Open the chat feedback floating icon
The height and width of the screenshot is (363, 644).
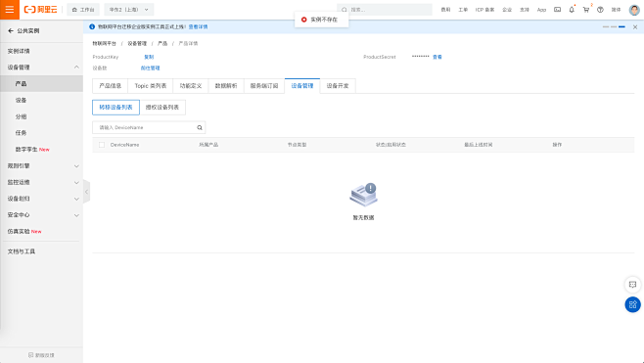(x=632, y=284)
